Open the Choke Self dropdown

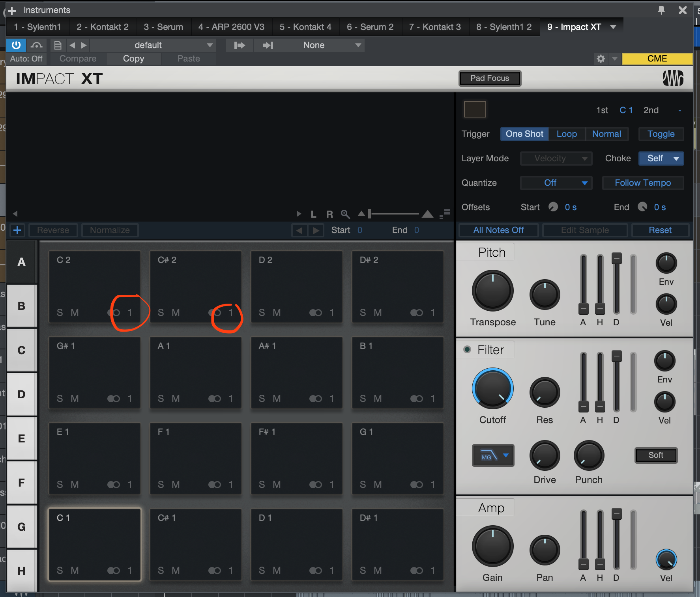tap(661, 159)
